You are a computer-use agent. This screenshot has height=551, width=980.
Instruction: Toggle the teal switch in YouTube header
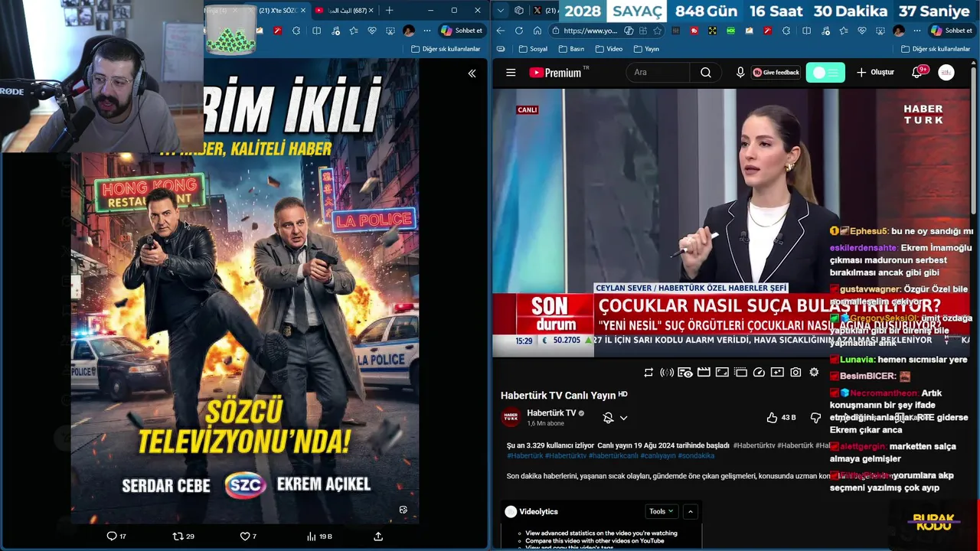825,73
